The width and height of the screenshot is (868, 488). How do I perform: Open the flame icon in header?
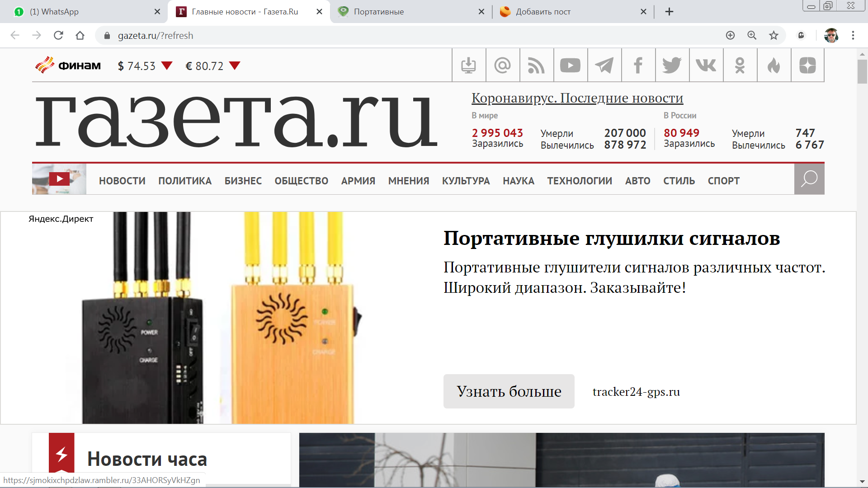pyautogui.click(x=774, y=65)
